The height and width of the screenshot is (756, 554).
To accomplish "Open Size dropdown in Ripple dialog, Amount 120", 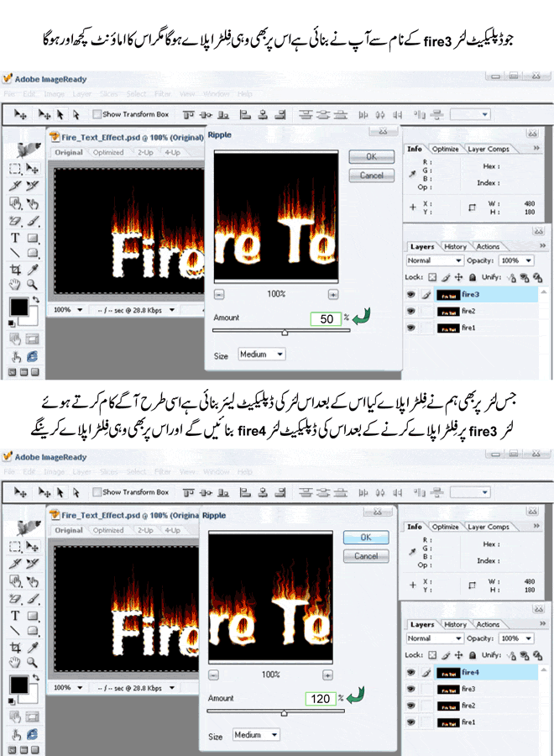I will [256, 735].
